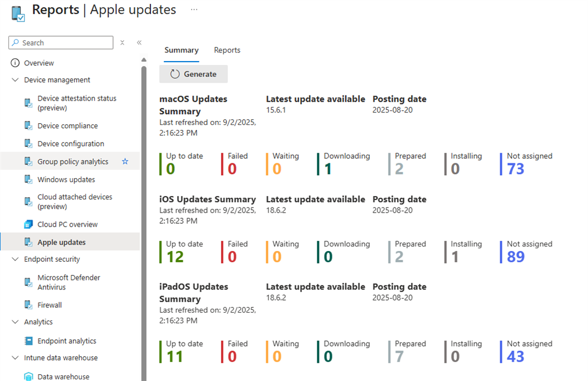Click iPadOS Installing count 0
Viewport: 588px width, 381px height.
click(455, 356)
